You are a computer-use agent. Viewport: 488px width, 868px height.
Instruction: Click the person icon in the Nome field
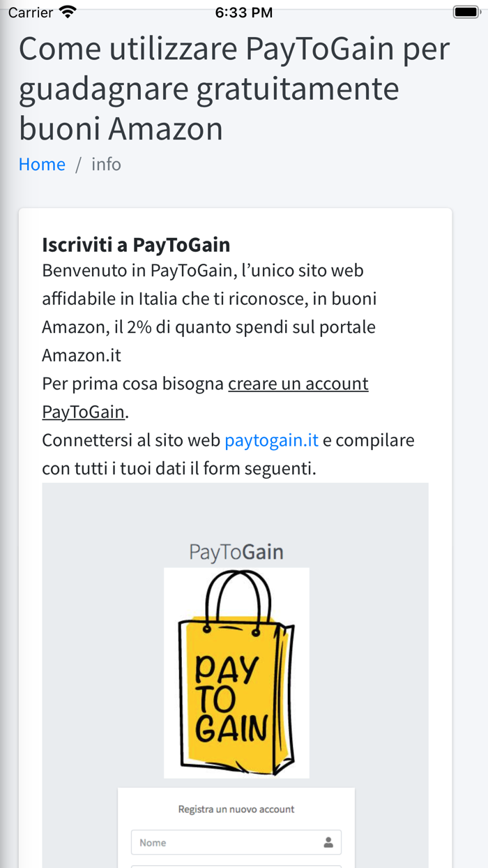tap(328, 841)
